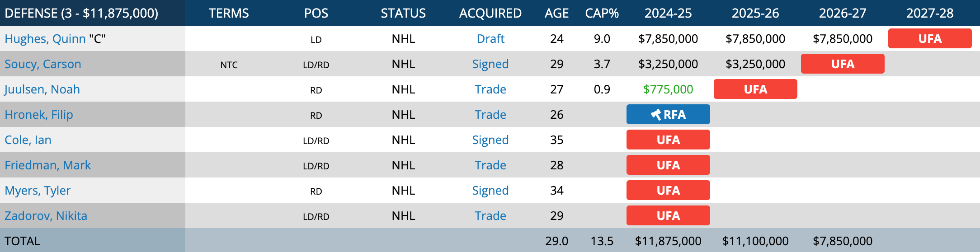Screen dimensions: 980x252
Task: Click the DEFENSE section header
Action: coord(81,13)
